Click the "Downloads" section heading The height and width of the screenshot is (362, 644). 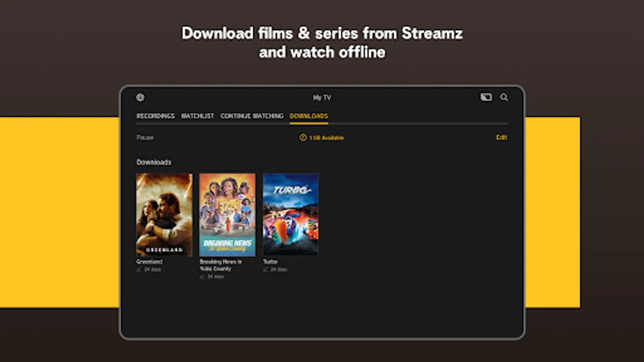(154, 162)
